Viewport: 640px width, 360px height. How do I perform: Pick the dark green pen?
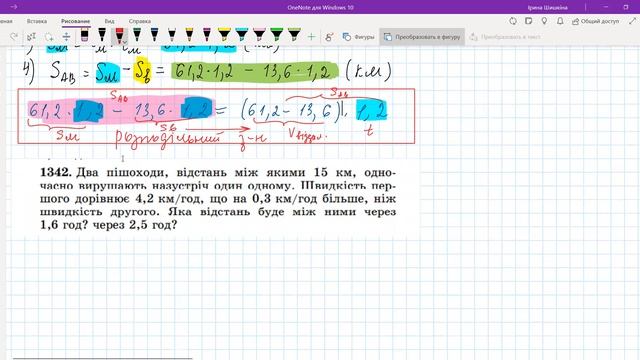(x=137, y=36)
